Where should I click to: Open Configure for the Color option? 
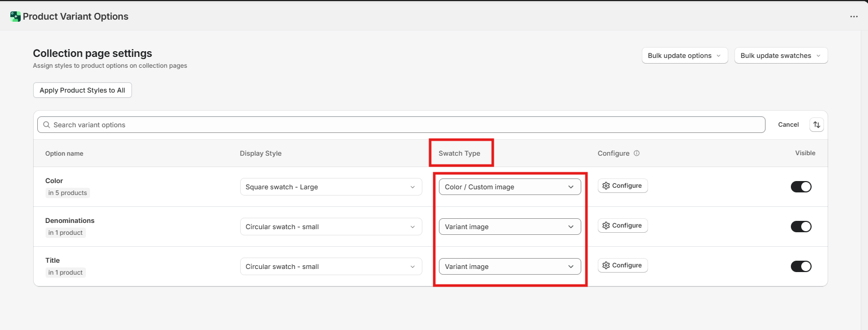(622, 186)
